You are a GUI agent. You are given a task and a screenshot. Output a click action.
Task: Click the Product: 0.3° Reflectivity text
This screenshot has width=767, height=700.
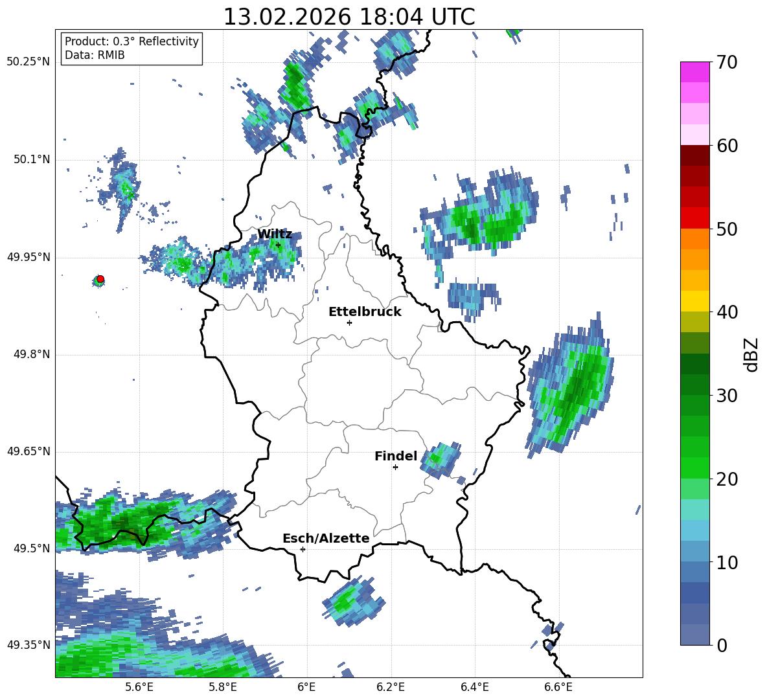(132, 41)
